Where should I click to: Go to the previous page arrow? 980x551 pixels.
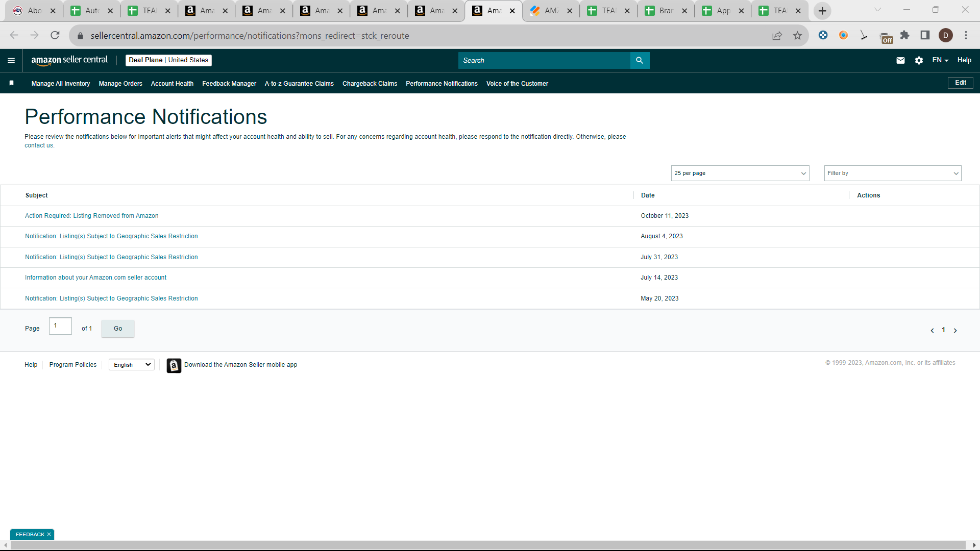click(932, 331)
